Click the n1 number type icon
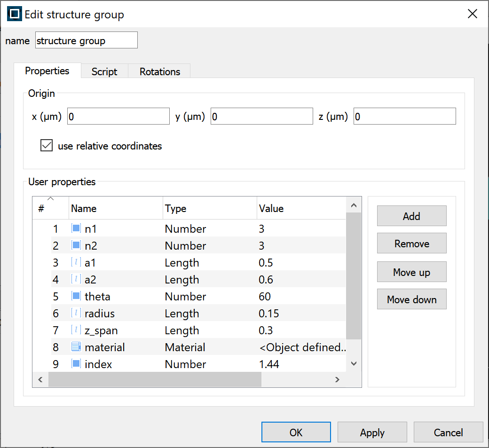 [76, 228]
